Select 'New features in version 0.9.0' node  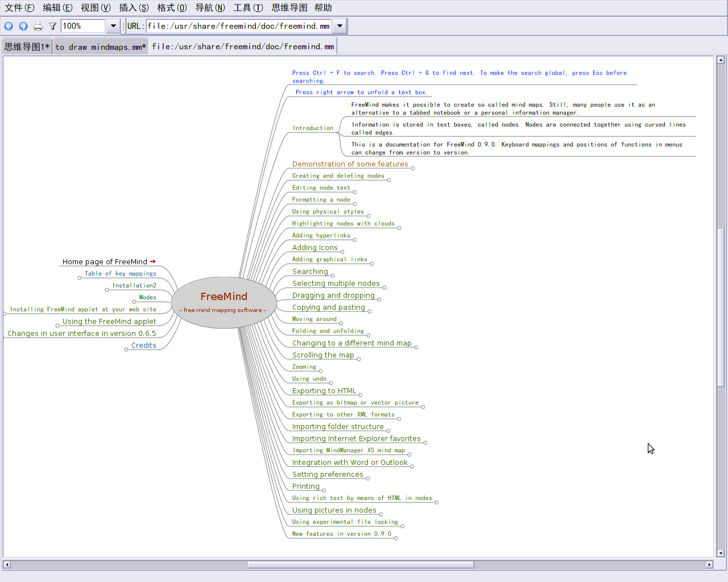pos(342,534)
